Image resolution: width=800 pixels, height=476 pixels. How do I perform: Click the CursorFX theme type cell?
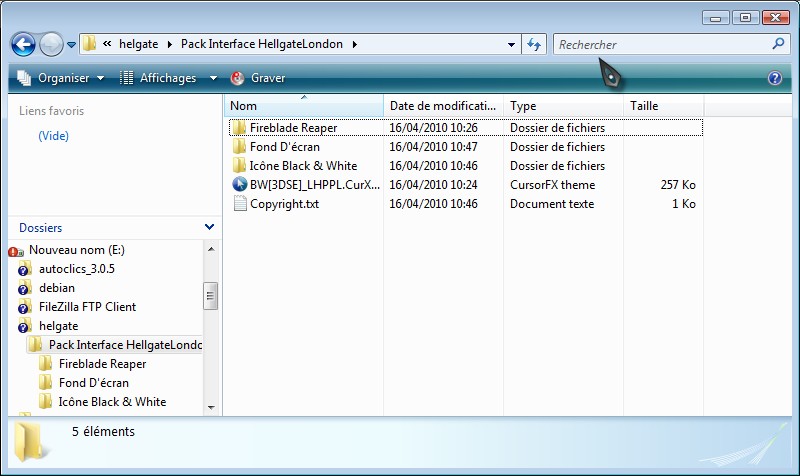point(553,185)
